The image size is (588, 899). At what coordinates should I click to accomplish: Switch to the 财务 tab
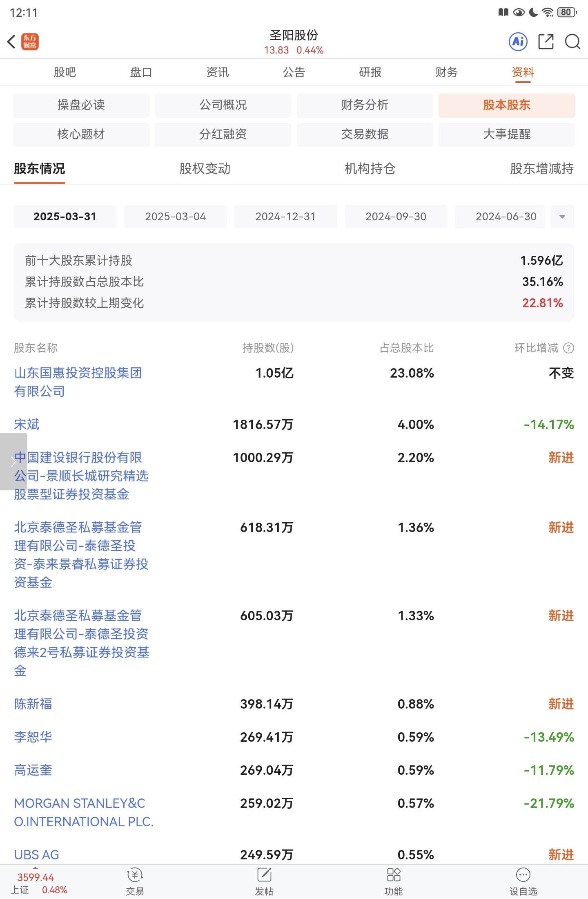coord(446,72)
